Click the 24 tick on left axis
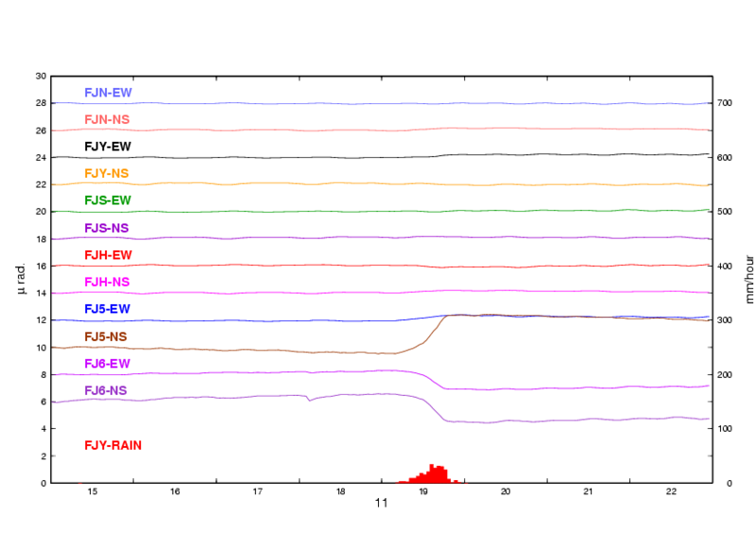756x534 pixels. click(x=41, y=158)
